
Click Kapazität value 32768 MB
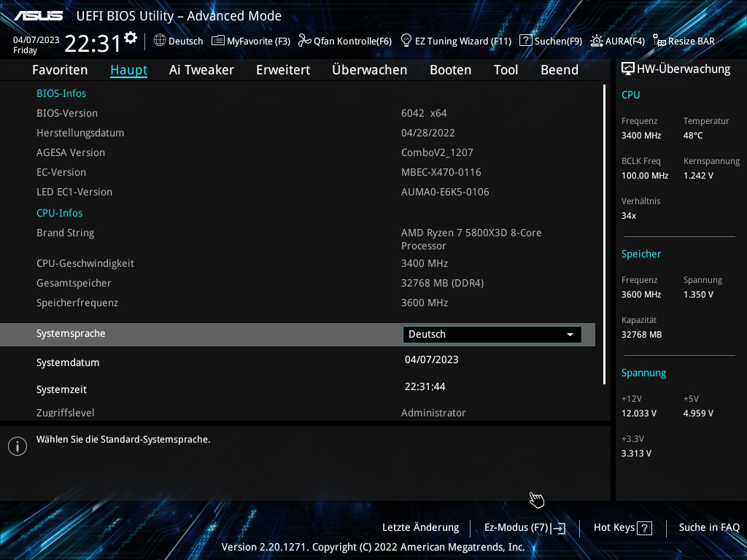(x=642, y=335)
